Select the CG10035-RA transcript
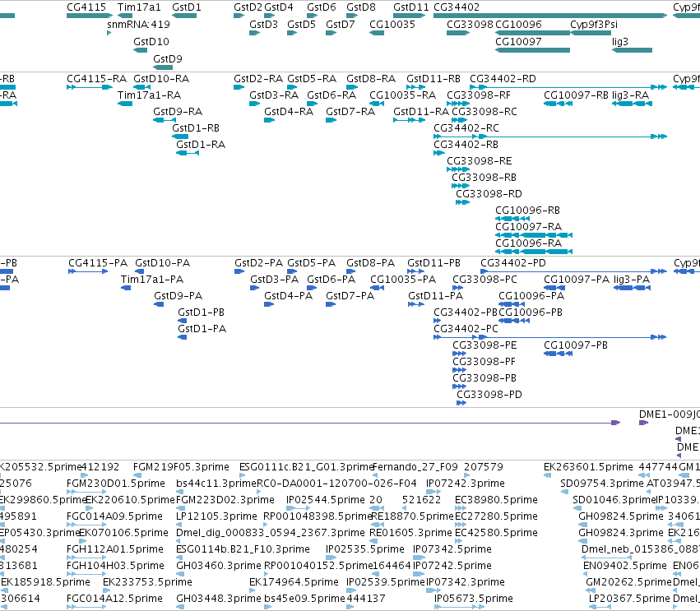Image resolution: width=700 pixels, height=611 pixels. pos(377,104)
